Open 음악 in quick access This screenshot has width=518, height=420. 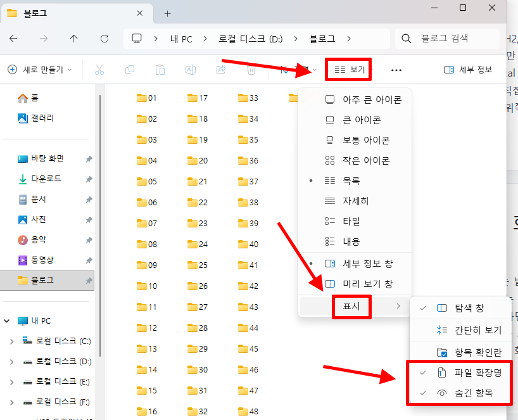click(32, 240)
